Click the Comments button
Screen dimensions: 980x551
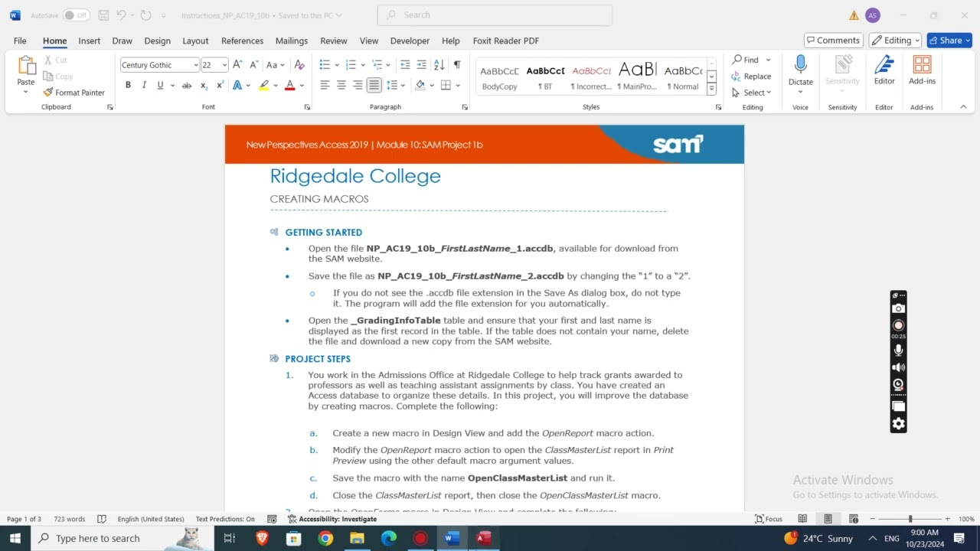833,41
